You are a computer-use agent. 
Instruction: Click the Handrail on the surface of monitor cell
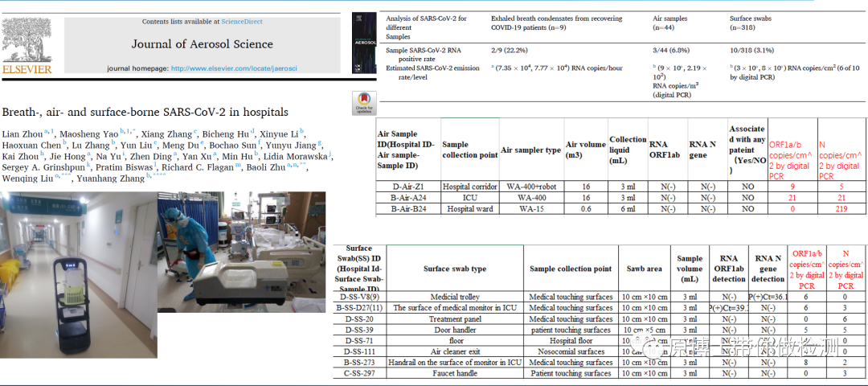coord(455,363)
